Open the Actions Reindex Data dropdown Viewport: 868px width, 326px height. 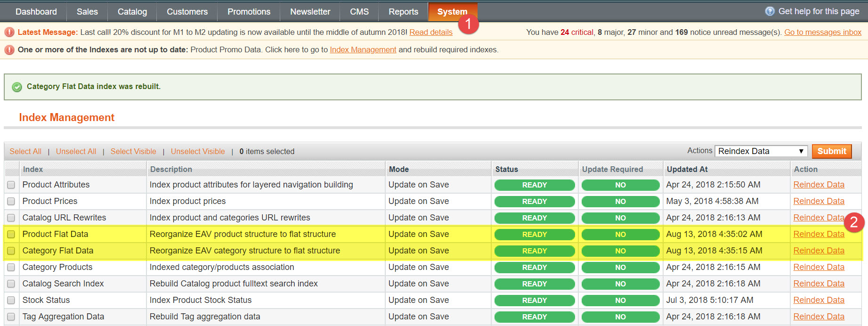click(x=761, y=151)
